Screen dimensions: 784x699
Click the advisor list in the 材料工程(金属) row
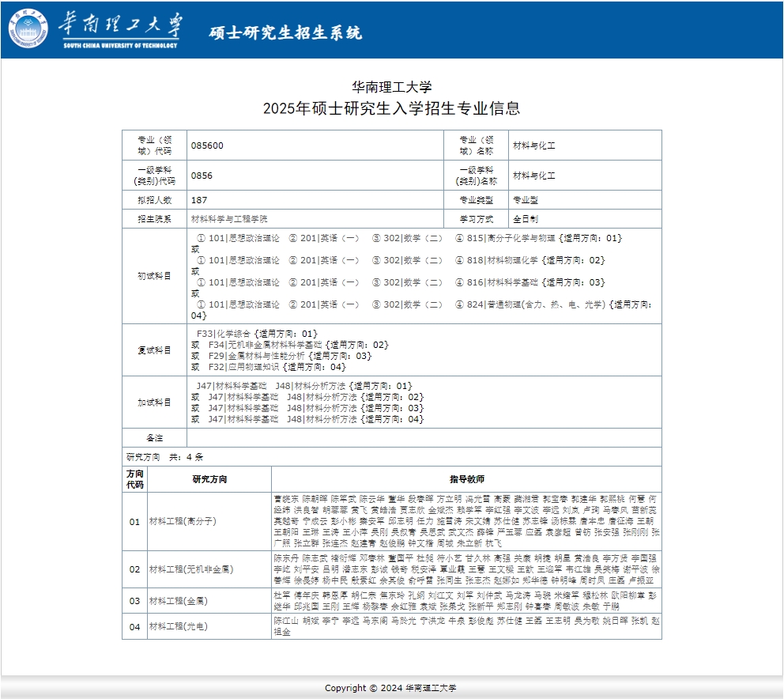coord(466,601)
